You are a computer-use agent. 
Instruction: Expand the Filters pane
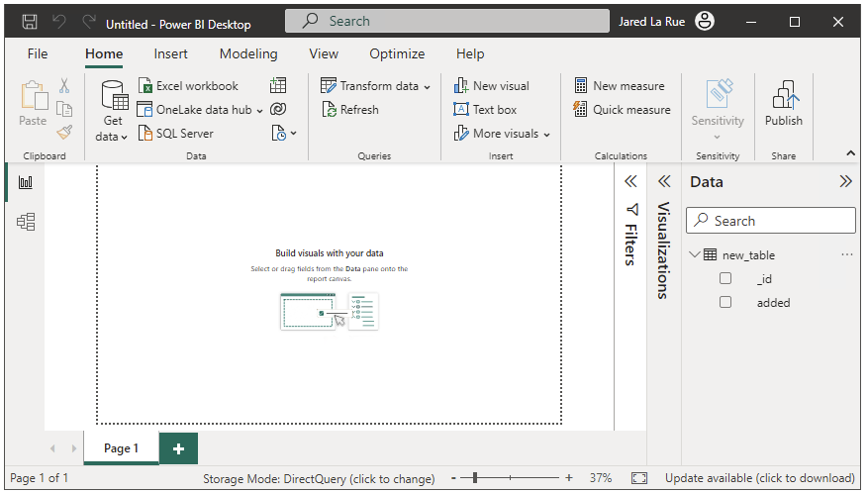click(629, 182)
